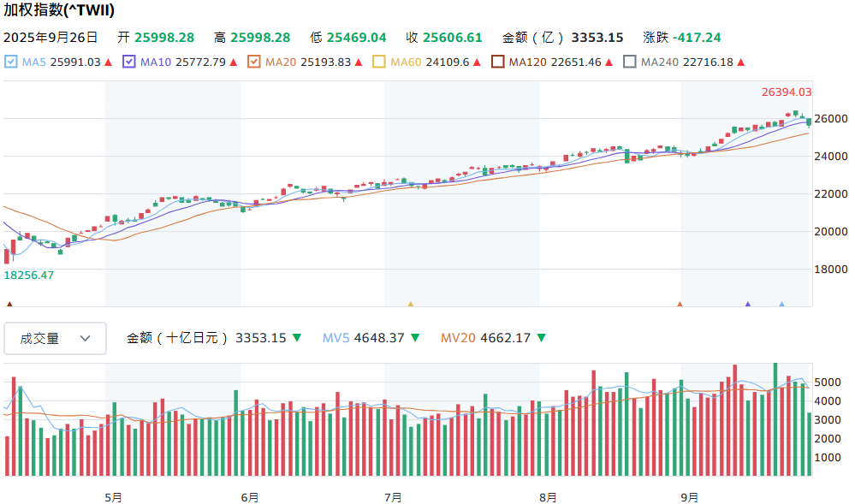
Task: Click the high price 25998.28 after 高
Action: coord(260,37)
